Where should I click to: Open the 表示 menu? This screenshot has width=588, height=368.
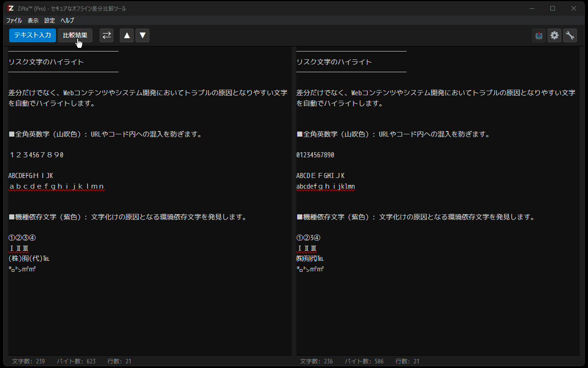[33, 20]
